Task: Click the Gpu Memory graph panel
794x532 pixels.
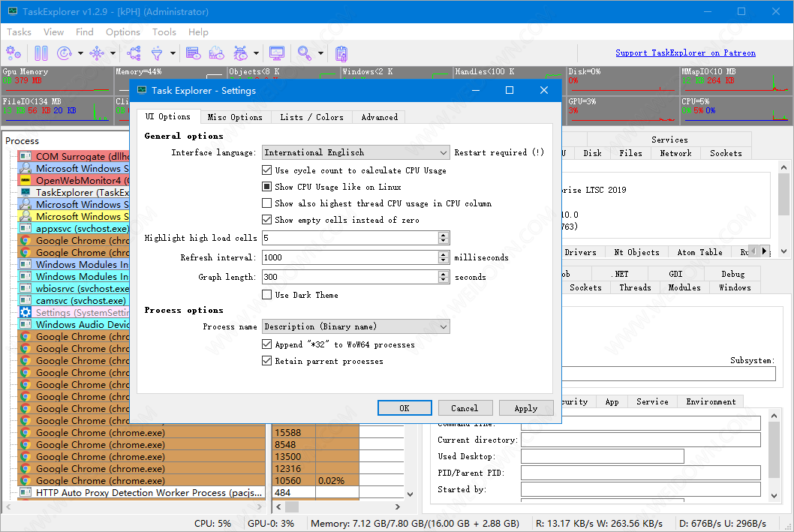Action: click(57, 80)
